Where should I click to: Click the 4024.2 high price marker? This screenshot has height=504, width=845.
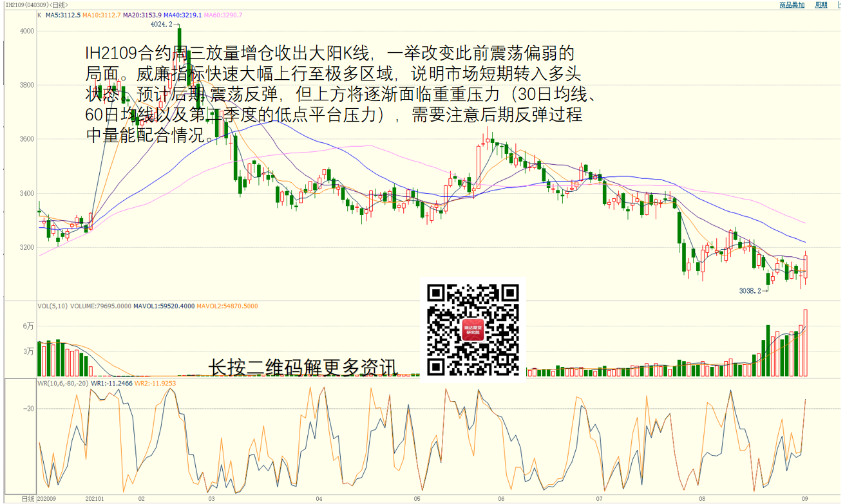click(x=161, y=24)
